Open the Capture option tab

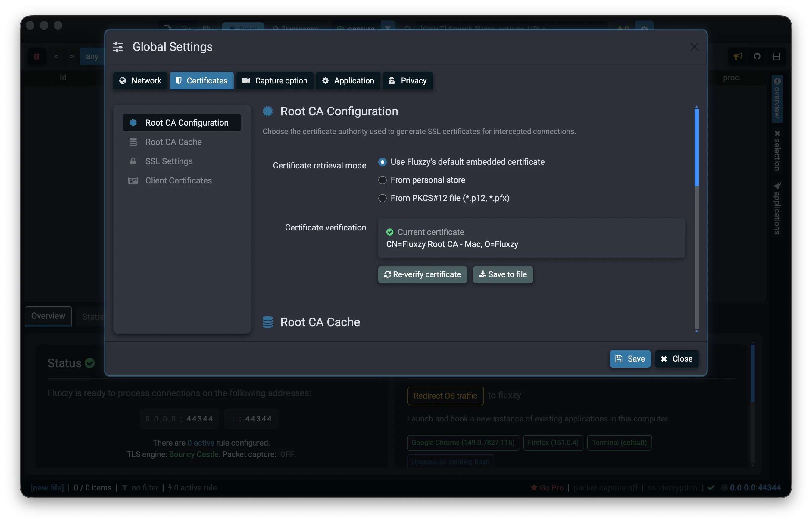[274, 80]
